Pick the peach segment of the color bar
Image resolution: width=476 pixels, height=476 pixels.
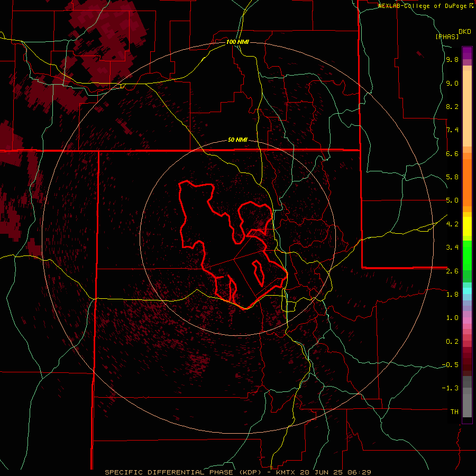(467, 108)
